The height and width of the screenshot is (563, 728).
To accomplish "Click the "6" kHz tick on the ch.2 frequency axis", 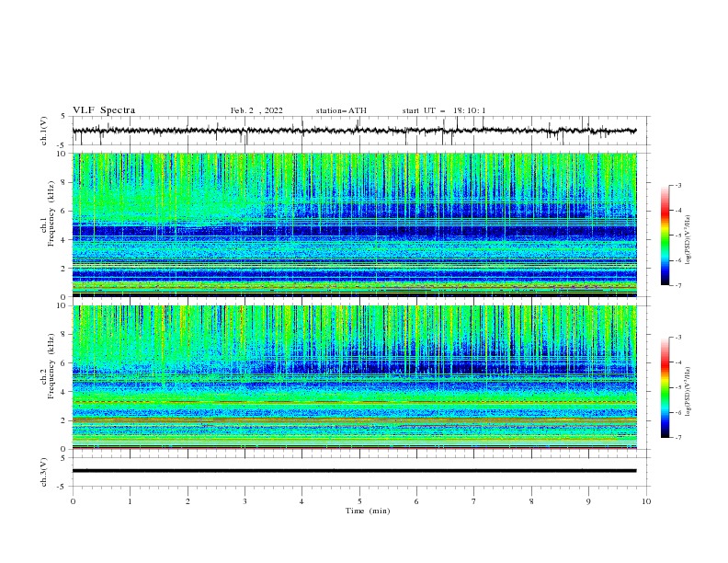I will coord(64,363).
